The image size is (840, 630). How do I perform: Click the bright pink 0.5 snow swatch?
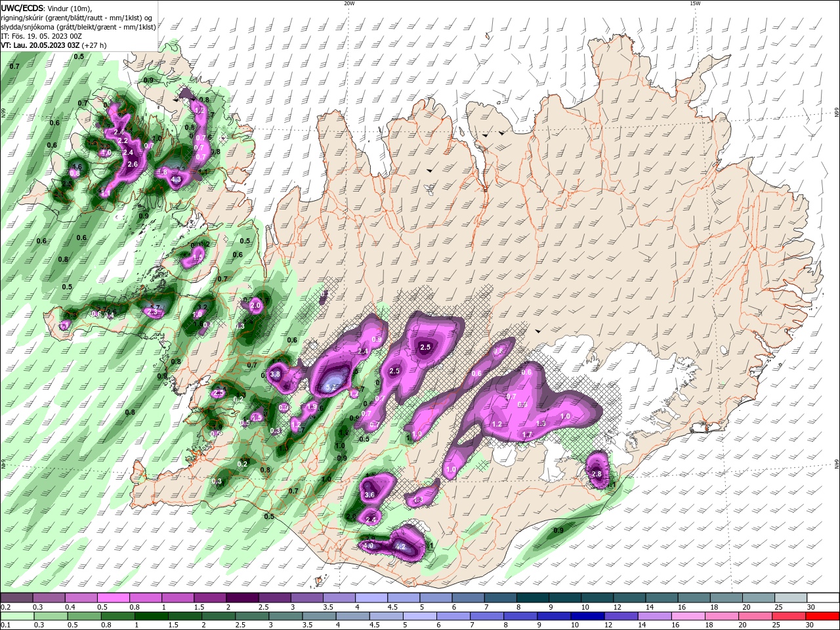tap(113, 598)
